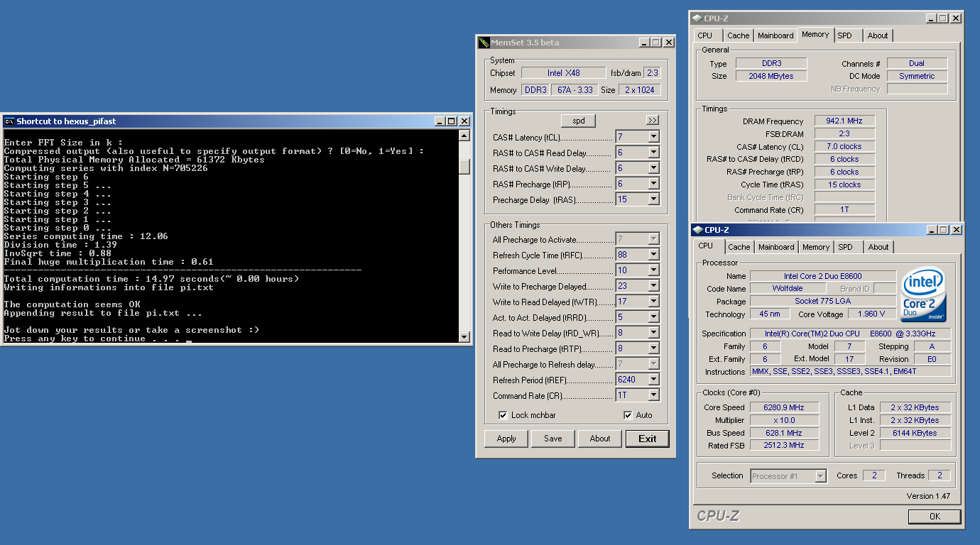Select Memory tab in upper CPU-Z window
Screen dimensions: 980x545
click(x=815, y=34)
